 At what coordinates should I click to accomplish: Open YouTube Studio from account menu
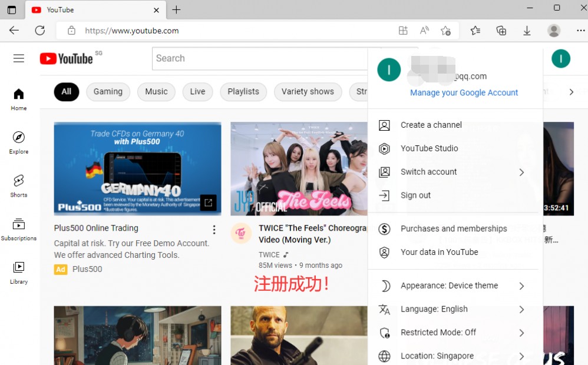click(x=453, y=148)
